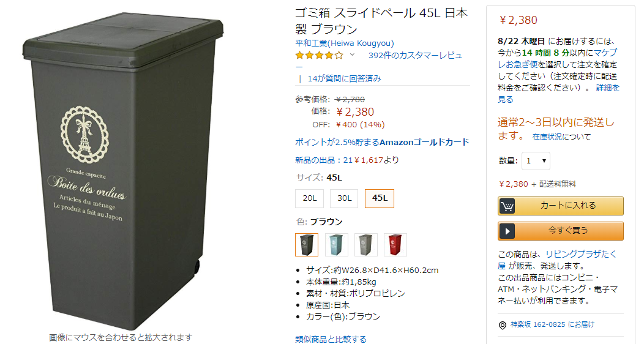The image size is (644, 344).
Task: Click the play icon on 今すぐ買う
Action: point(507,231)
